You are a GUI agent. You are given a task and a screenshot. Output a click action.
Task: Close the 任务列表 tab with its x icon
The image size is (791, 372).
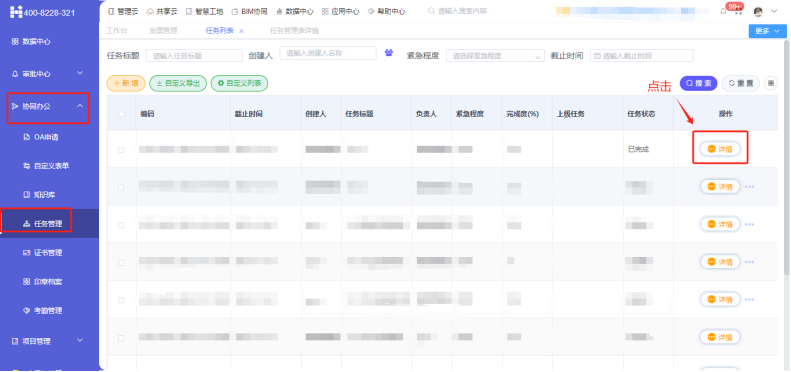pyautogui.click(x=241, y=31)
